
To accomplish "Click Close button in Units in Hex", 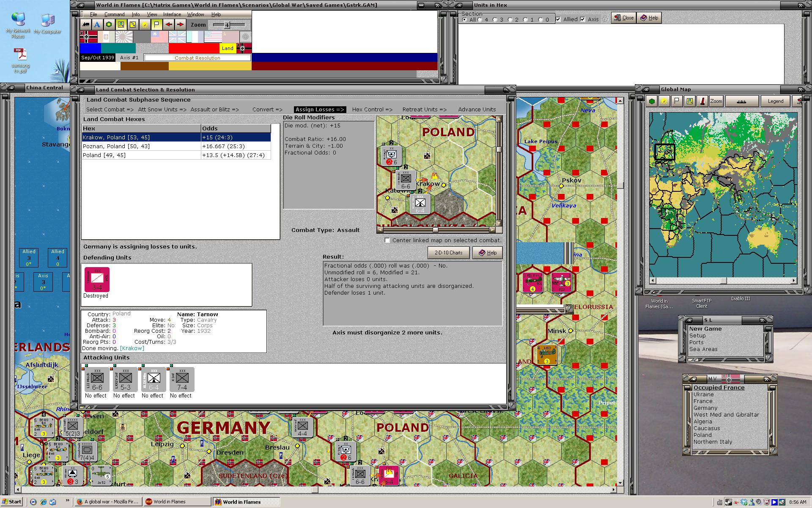I will coord(623,18).
